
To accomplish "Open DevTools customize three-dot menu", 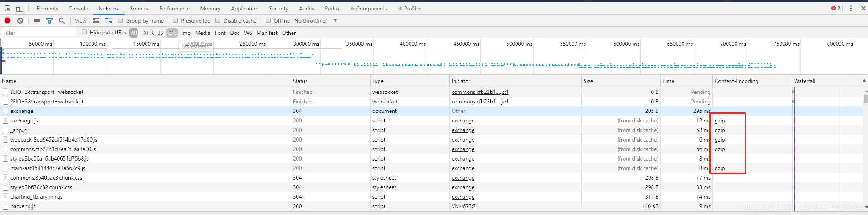I will click(x=851, y=8).
